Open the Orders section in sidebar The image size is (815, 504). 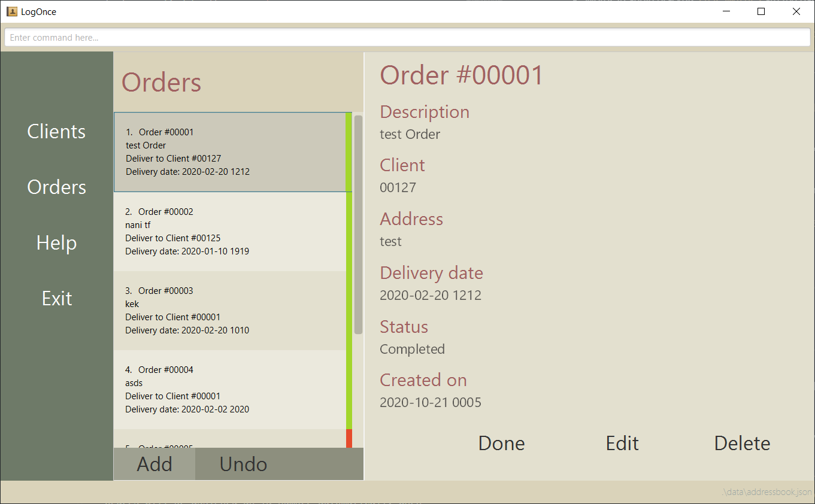(56, 187)
